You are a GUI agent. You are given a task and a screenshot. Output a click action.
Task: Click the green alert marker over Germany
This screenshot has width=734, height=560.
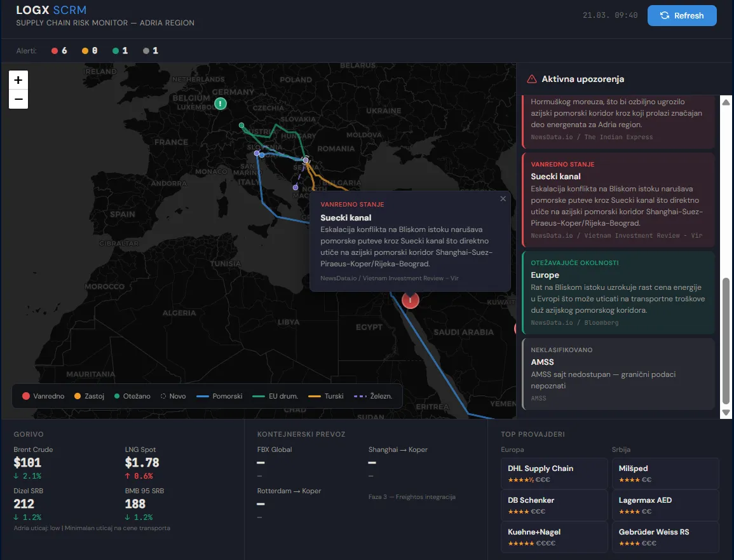(220, 104)
